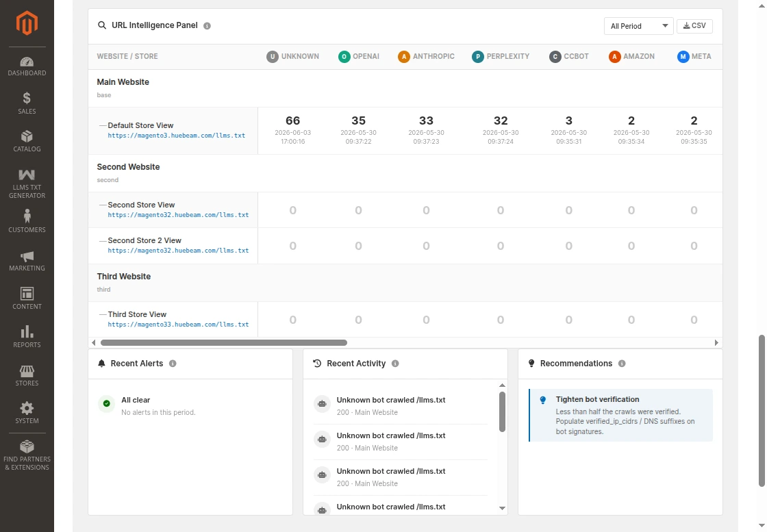This screenshot has width=767, height=532.
Task: Open the Catalog menu
Action: 27,141
